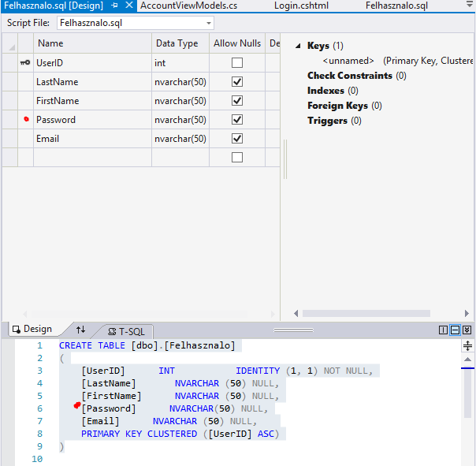Click the int data type cell
Image resolution: width=476 pixels, height=466 pixels.
[180, 63]
